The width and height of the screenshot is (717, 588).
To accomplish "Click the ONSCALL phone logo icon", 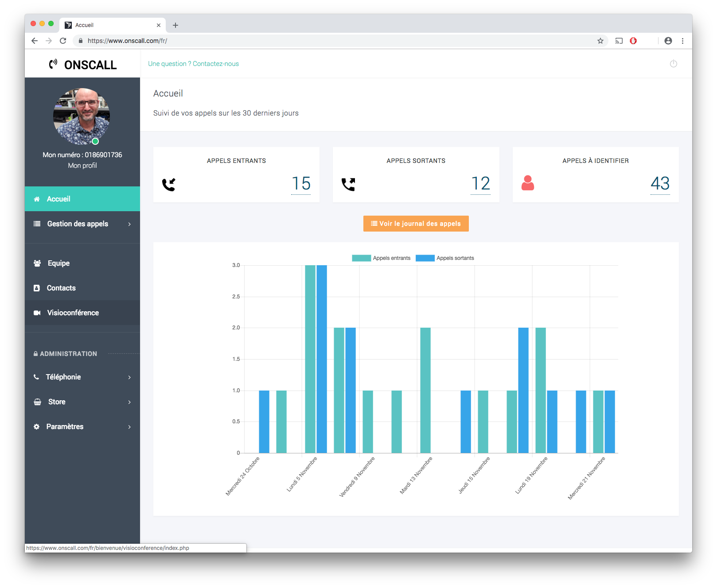I will [53, 64].
